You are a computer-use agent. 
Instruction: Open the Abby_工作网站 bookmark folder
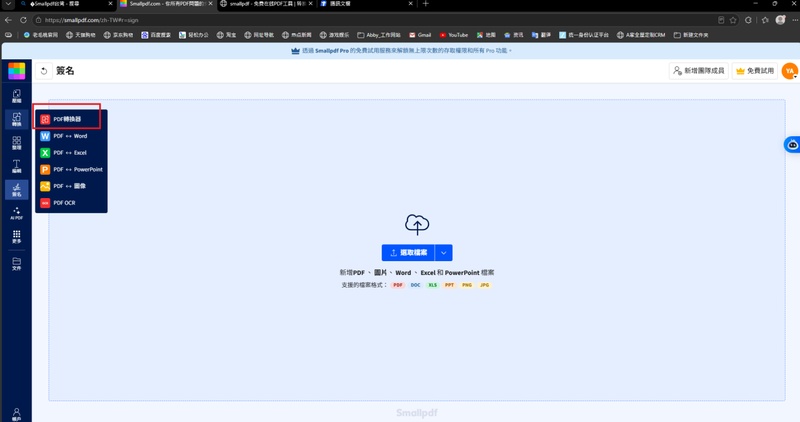tap(379, 35)
